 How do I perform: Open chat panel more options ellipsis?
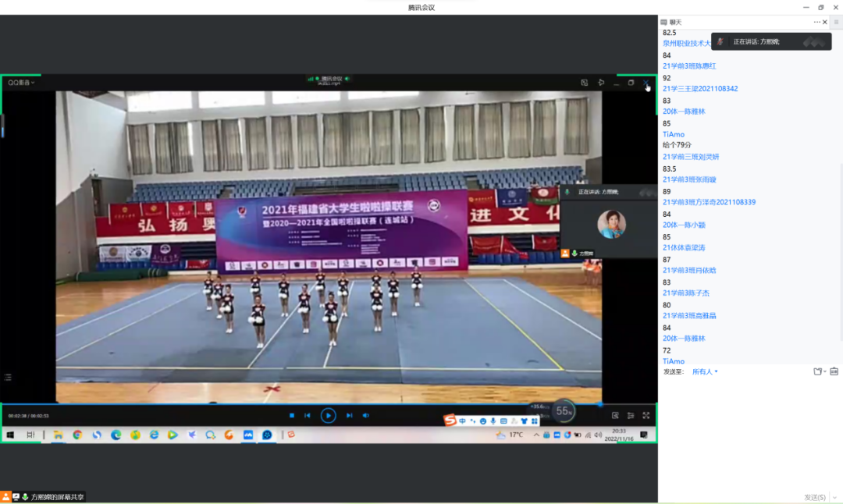[817, 22]
